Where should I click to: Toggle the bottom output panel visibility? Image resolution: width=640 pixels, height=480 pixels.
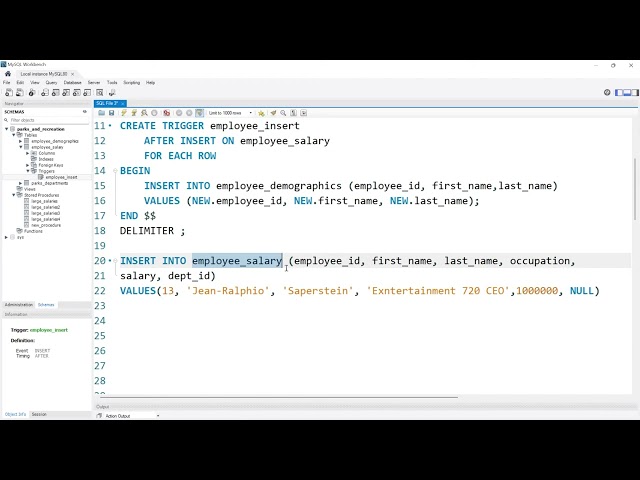click(627, 93)
